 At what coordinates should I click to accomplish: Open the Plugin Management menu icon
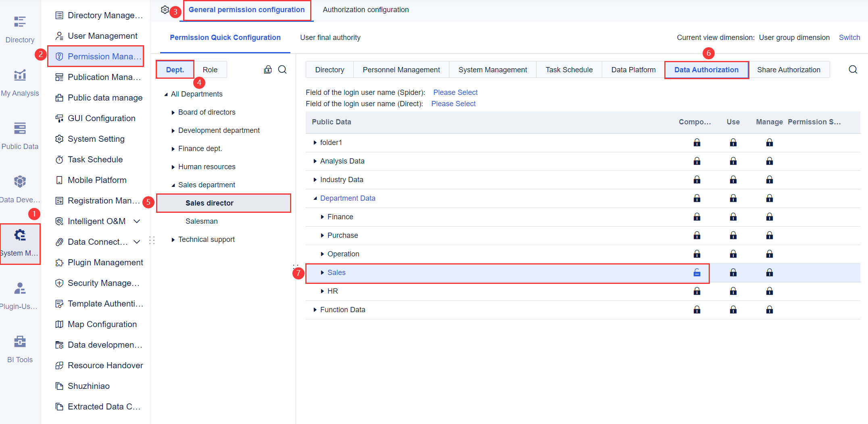59,262
